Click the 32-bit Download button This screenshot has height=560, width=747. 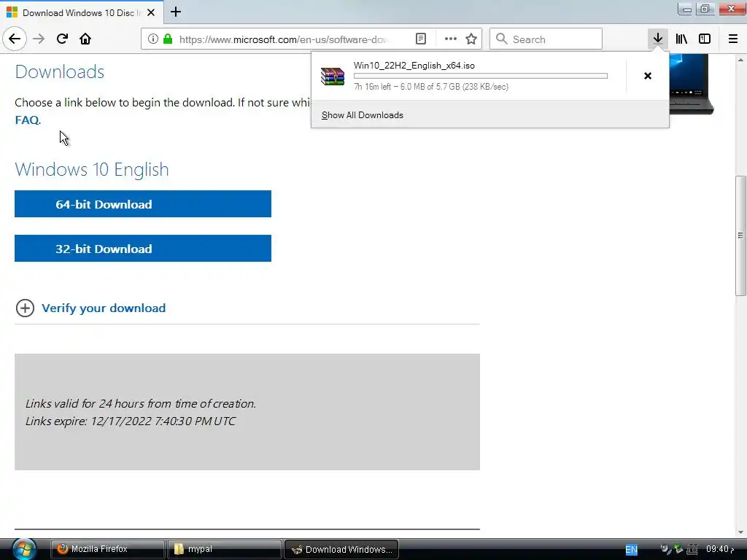(x=143, y=248)
